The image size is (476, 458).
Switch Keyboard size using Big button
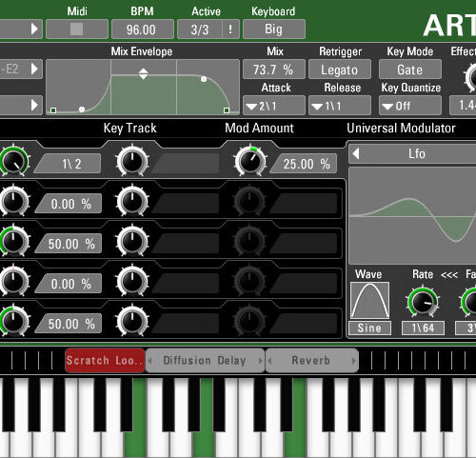point(274,30)
